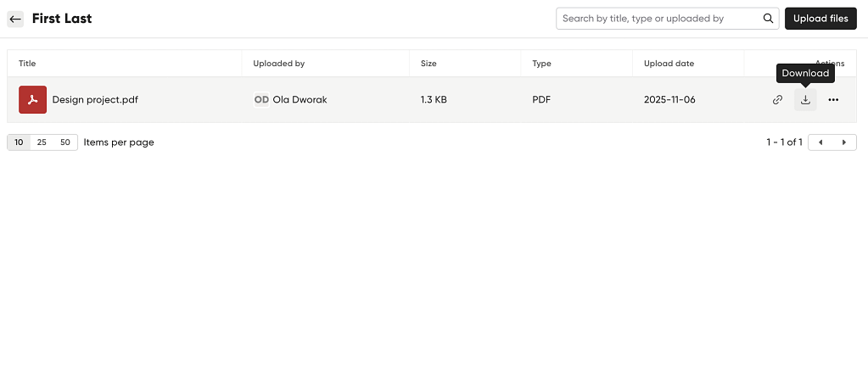The image size is (868, 385).
Task: Sort by the Type column header
Action: pos(541,64)
